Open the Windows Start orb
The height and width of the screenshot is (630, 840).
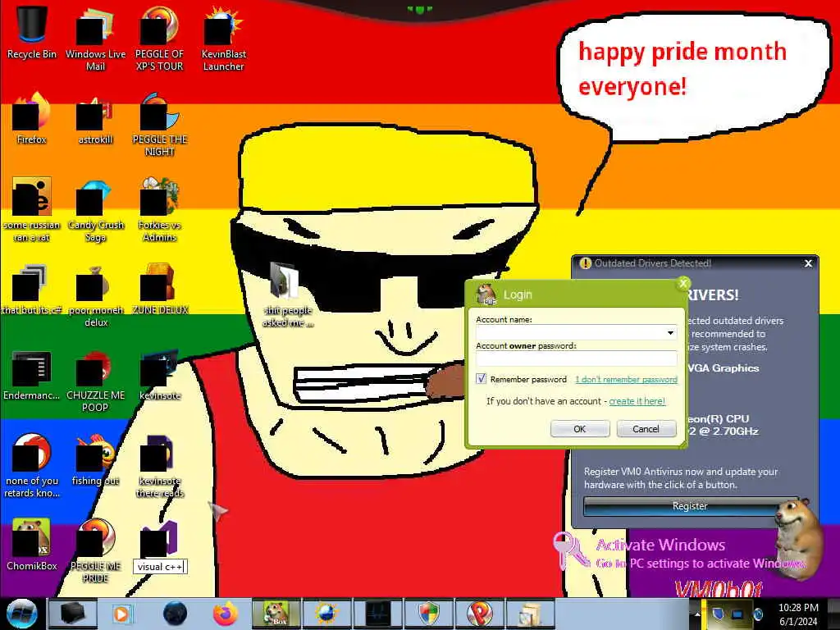[x=21, y=614]
